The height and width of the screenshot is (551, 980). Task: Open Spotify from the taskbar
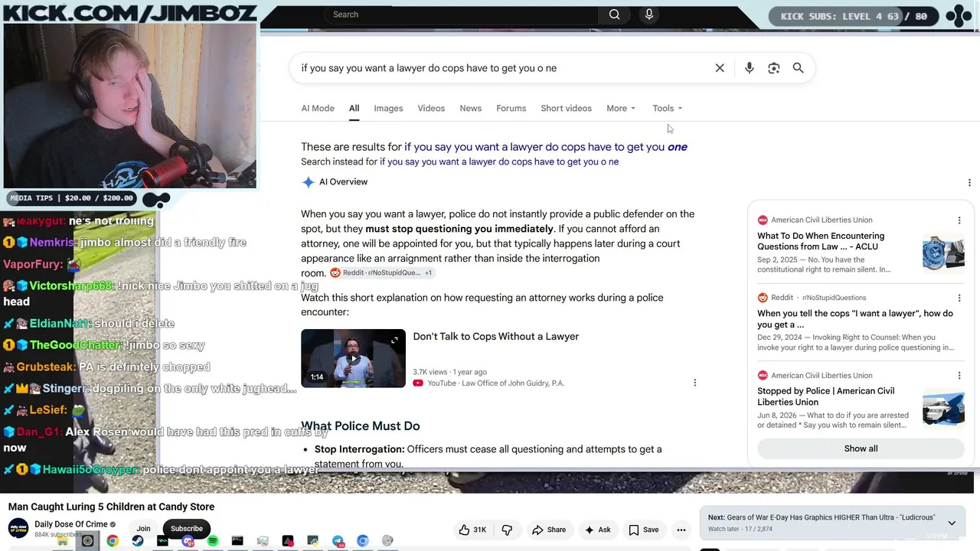pyautogui.click(x=213, y=541)
